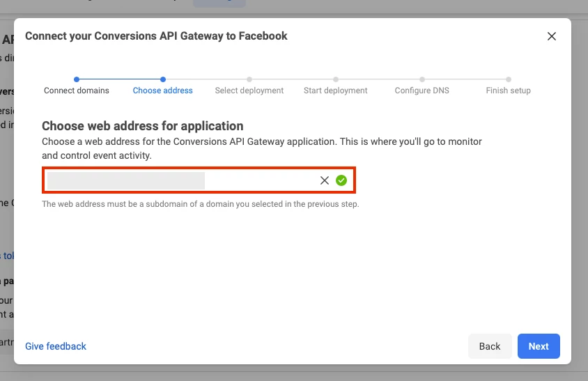The height and width of the screenshot is (381, 588).
Task: Click the Start deployment progress dot
Action: [336, 79]
